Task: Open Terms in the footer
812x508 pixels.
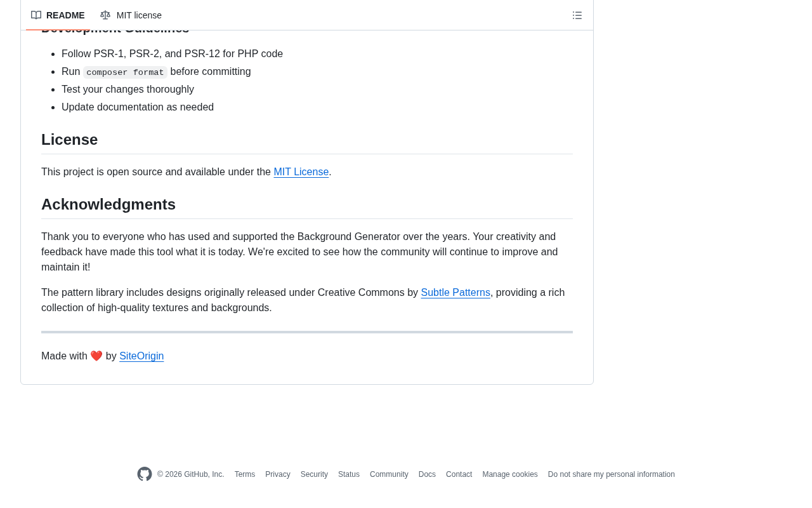Action: [x=245, y=474]
